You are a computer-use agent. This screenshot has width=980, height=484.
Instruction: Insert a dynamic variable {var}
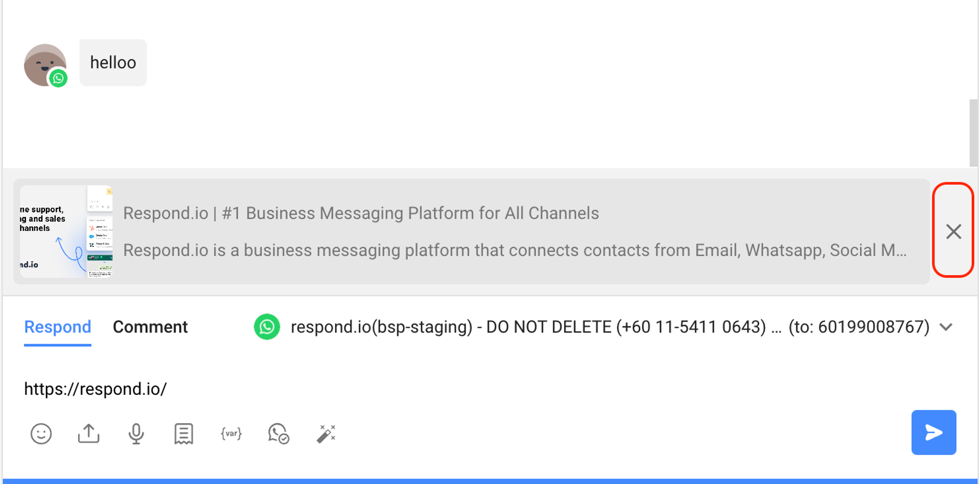231,434
